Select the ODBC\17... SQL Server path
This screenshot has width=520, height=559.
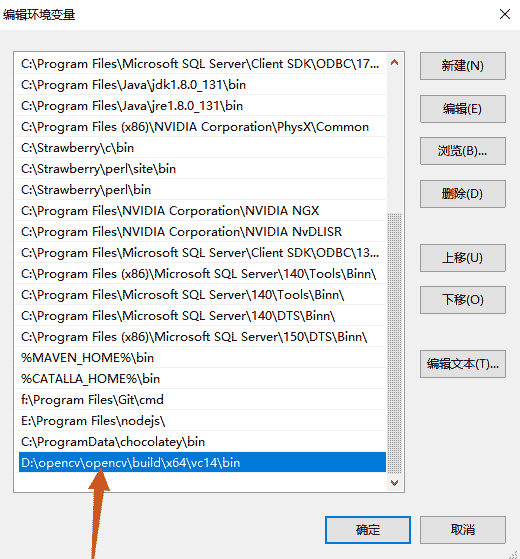[x=200, y=64]
